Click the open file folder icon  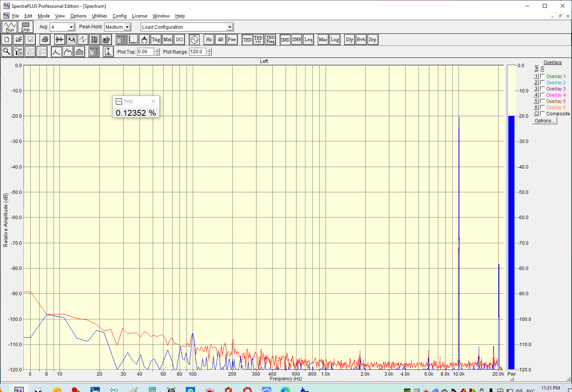click(x=19, y=40)
